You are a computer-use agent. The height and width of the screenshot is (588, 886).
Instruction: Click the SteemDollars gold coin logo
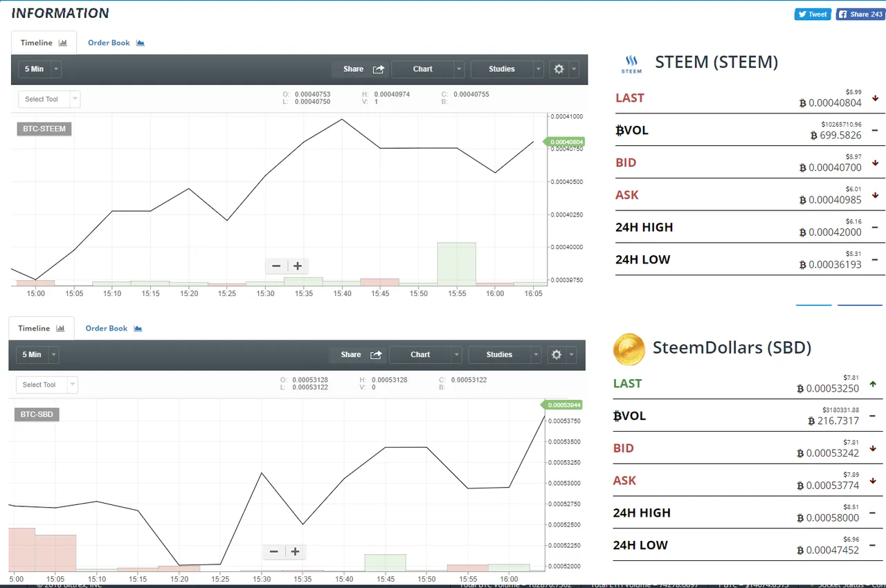[x=629, y=349]
